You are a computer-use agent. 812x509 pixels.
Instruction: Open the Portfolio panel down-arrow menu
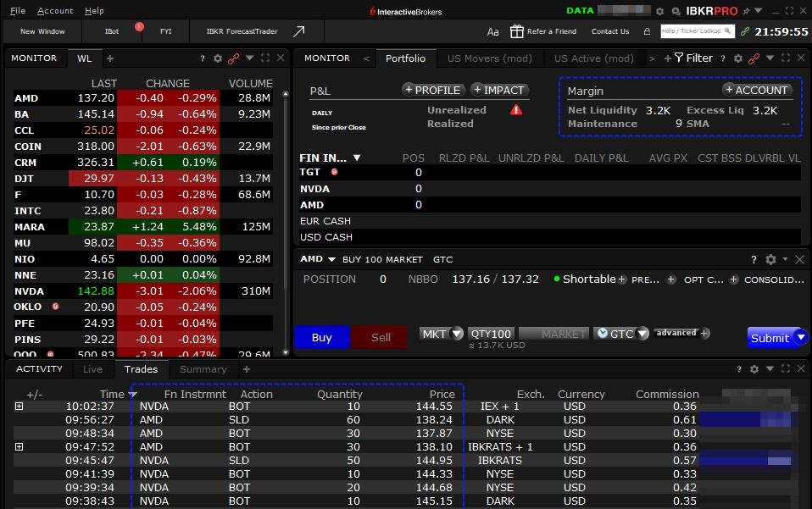(770, 58)
